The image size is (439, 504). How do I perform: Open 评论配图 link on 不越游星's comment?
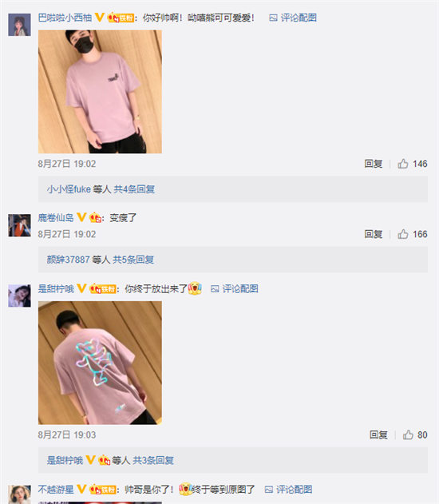coord(288,490)
